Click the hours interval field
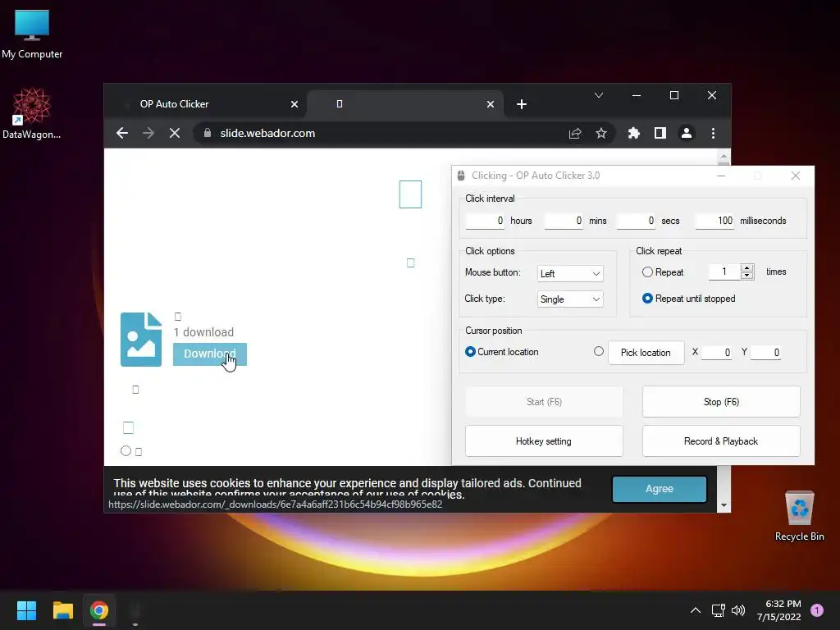The width and height of the screenshot is (840, 630). click(485, 221)
